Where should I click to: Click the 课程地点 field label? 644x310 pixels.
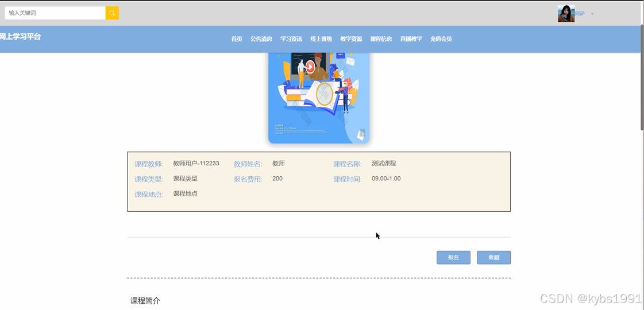click(x=149, y=195)
